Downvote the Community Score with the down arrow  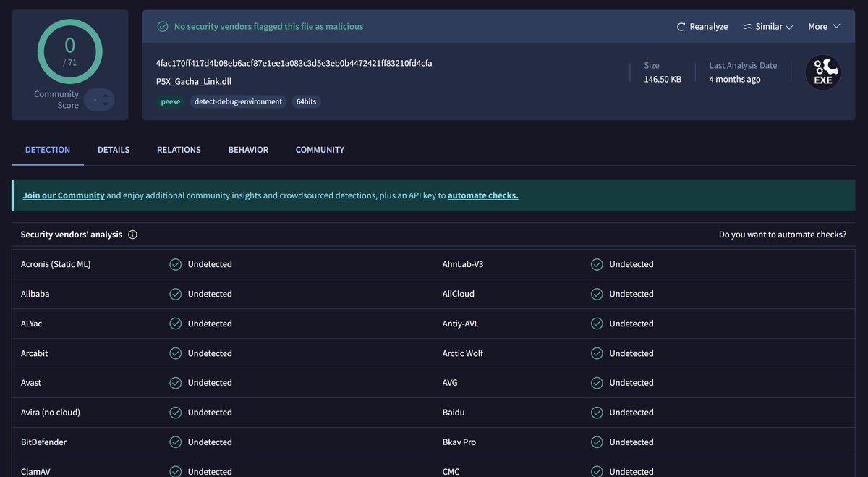point(106,105)
